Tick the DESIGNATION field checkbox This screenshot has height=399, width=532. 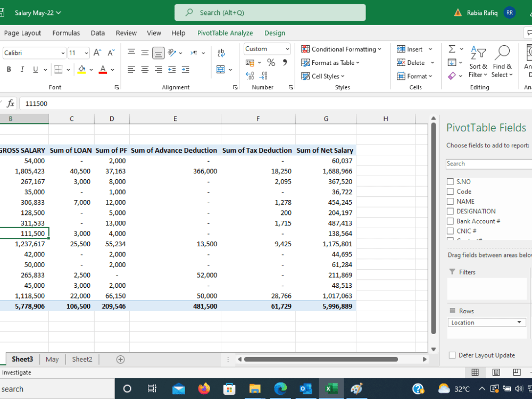(x=450, y=211)
